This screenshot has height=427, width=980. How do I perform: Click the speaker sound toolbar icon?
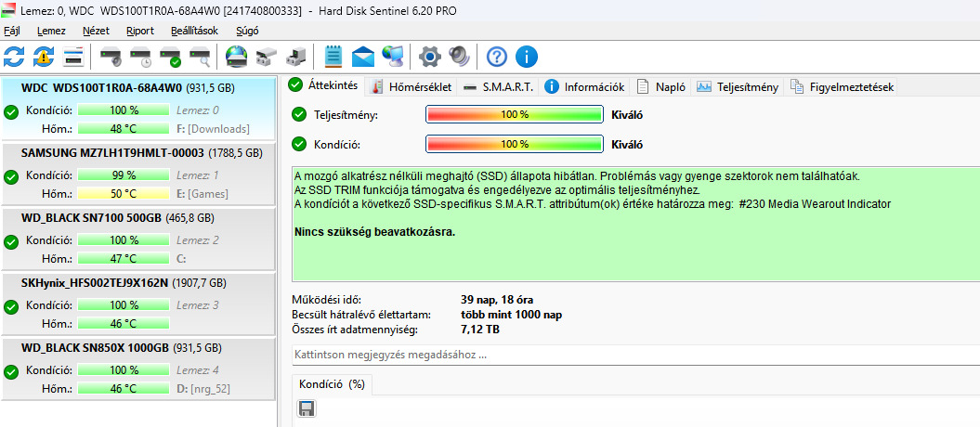[459, 57]
